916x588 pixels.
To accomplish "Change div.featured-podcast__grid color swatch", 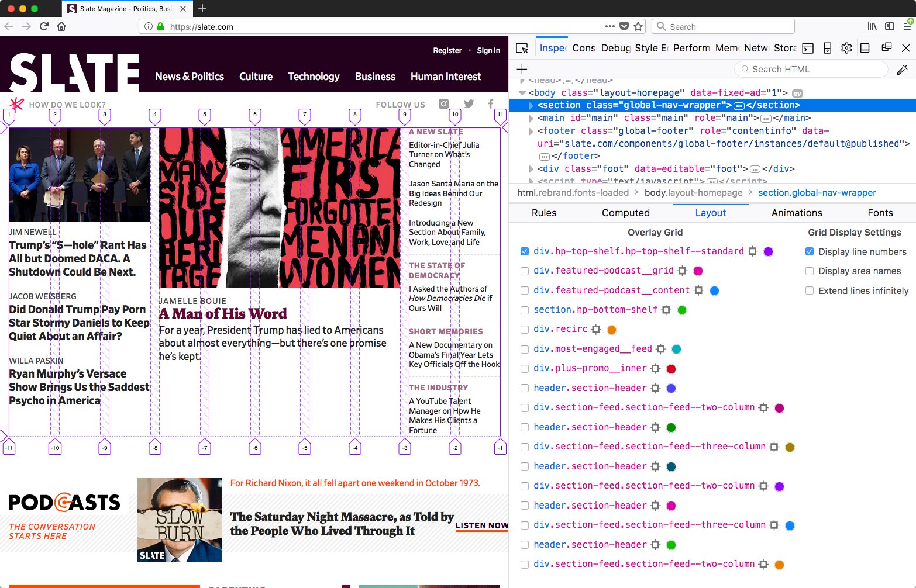I will coord(698,271).
